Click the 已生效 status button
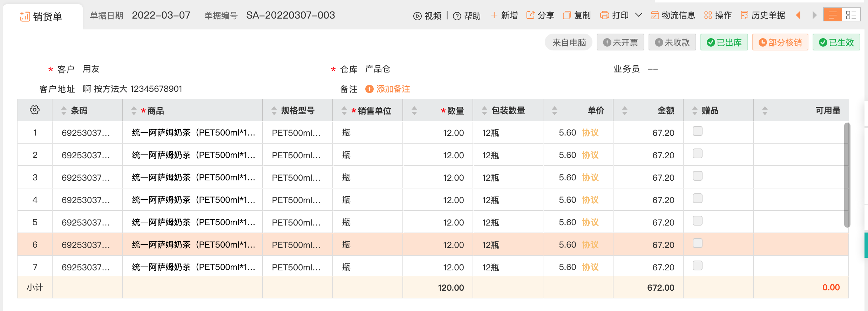 click(836, 42)
